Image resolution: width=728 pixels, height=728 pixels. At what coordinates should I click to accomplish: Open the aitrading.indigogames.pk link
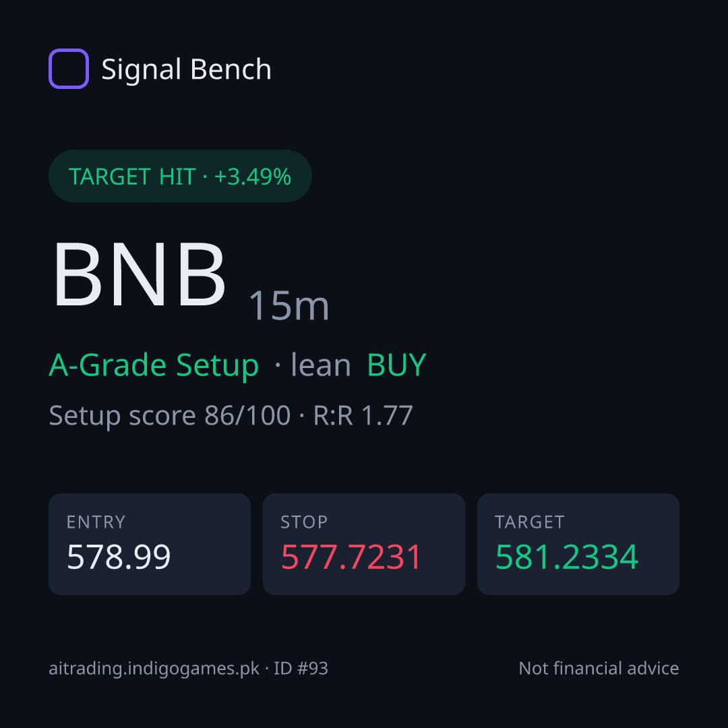pos(154,669)
